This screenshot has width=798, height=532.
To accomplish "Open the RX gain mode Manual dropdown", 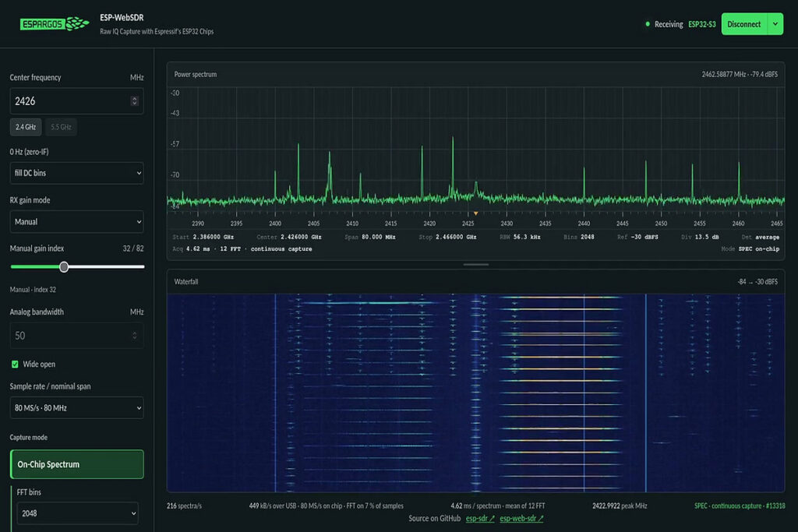I will pos(76,222).
